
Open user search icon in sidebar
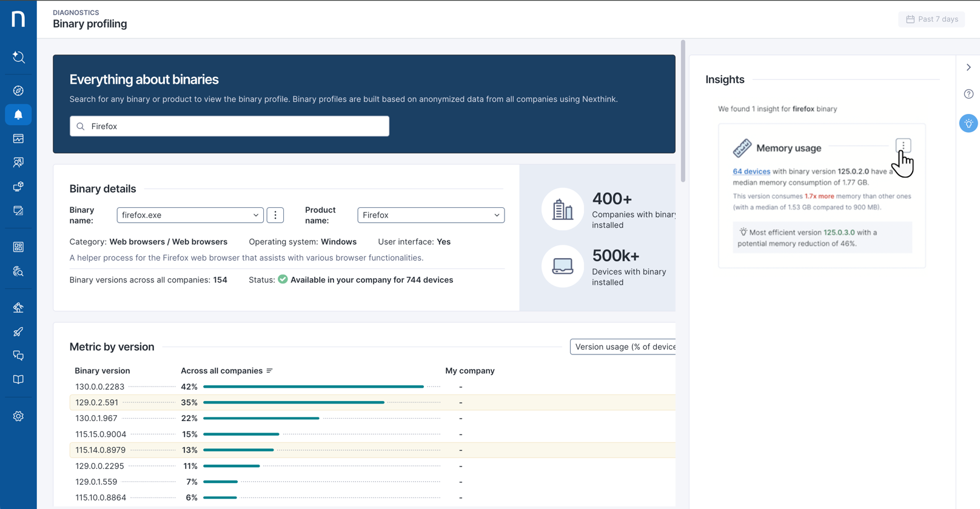pos(18,162)
